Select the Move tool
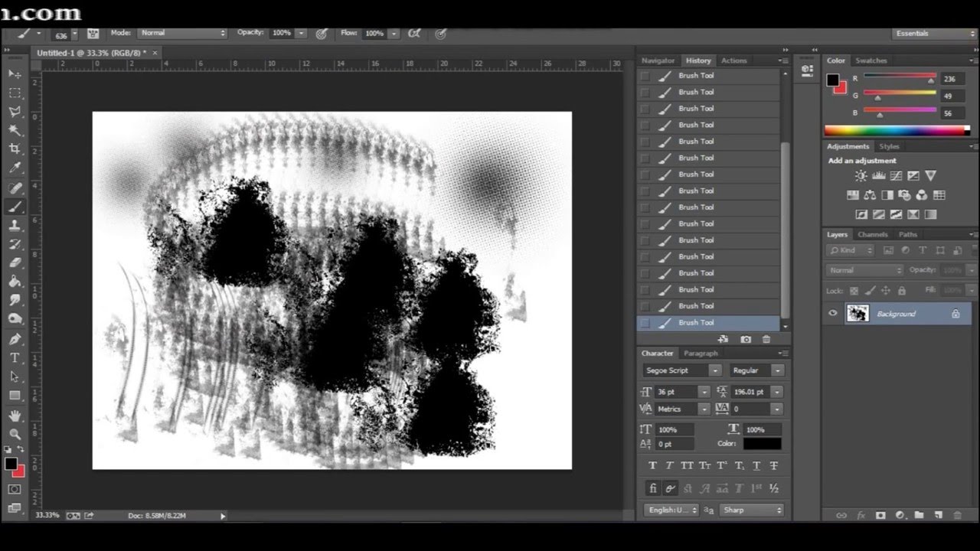Viewport: 980px width, 551px height. tap(15, 73)
